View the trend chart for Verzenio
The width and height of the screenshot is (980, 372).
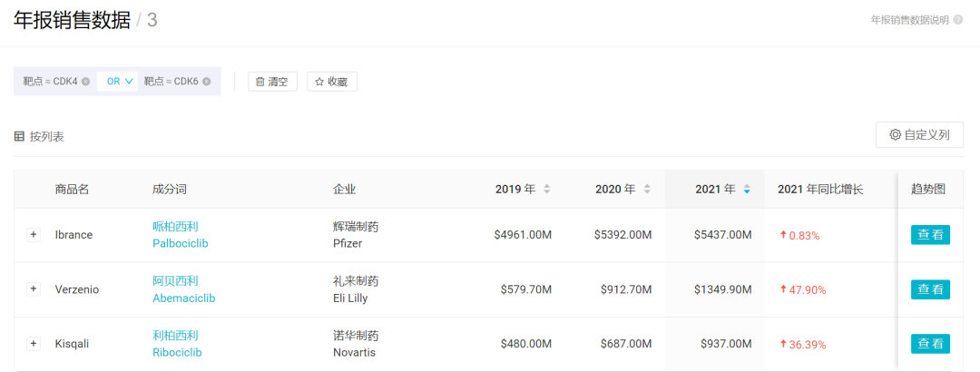point(930,289)
